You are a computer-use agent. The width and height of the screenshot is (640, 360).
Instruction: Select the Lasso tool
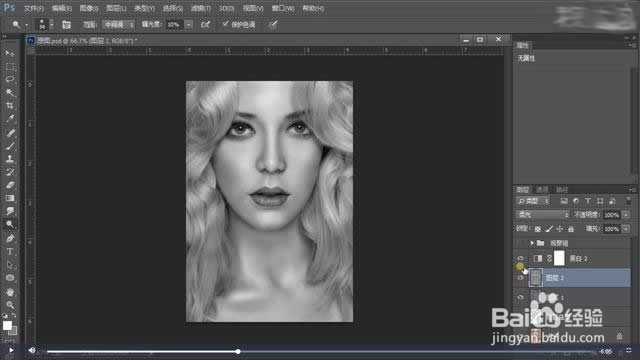click(x=10, y=80)
